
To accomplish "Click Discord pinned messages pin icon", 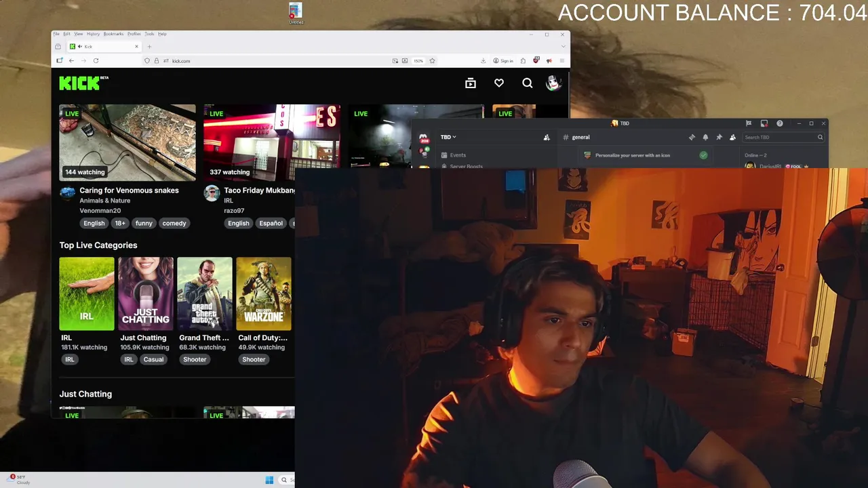I will [x=719, y=137].
